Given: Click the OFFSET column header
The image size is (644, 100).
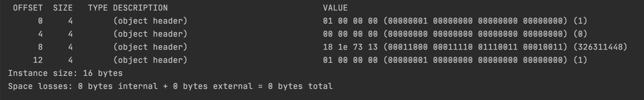Looking at the screenshot, I should coord(28,8).
